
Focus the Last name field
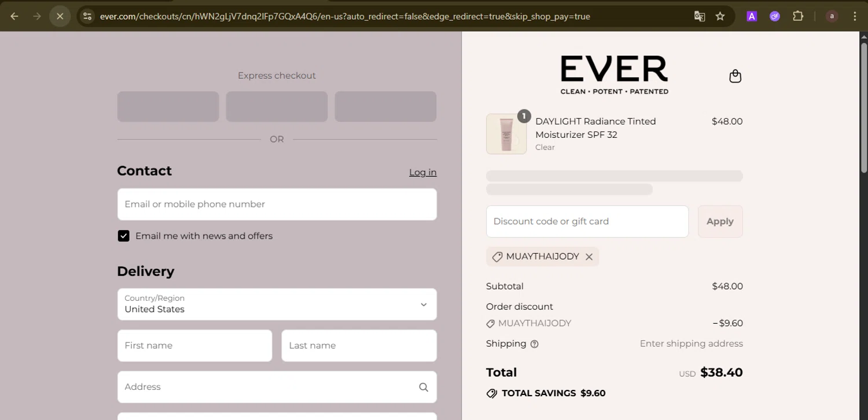point(359,345)
